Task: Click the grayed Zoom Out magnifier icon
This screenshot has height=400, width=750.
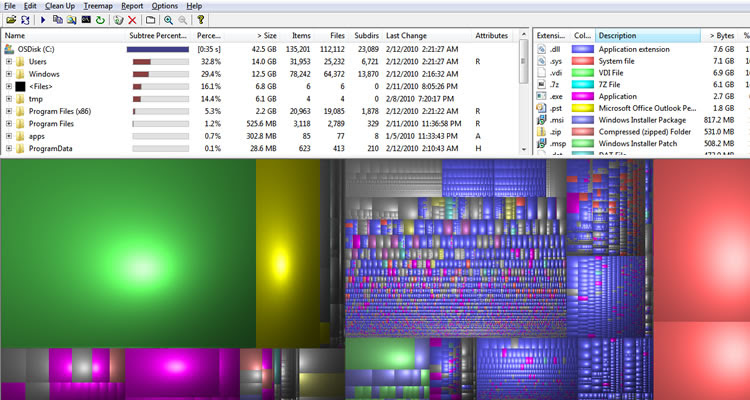Action: pyautogui.click(x=182, y=20)
